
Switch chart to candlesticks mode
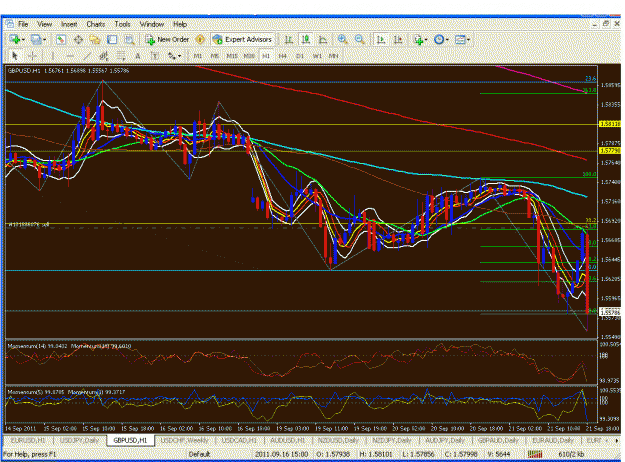306,39
